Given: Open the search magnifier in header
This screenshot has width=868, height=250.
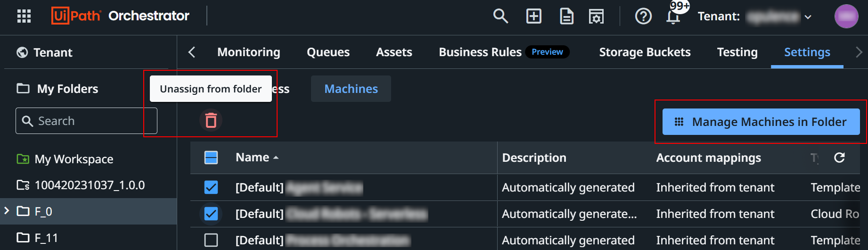Looking at the screenshot, I should click(x=500, y=16).
